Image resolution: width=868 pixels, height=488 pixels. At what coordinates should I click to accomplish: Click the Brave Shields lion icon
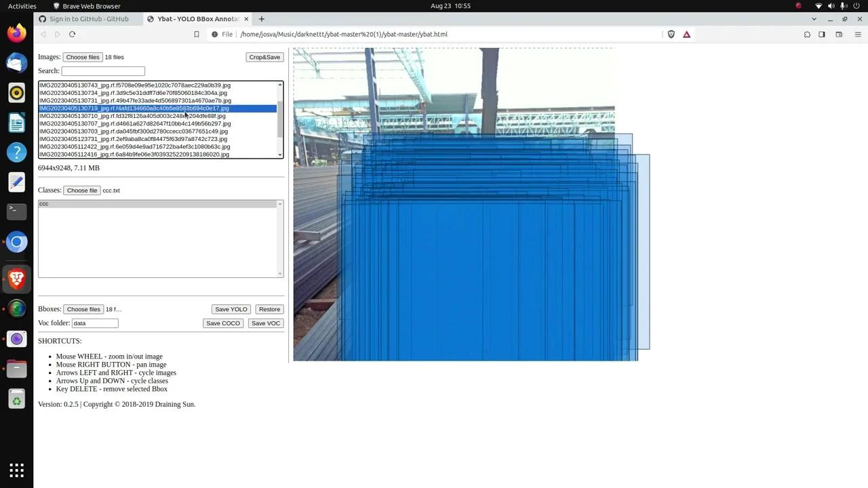tap(671, 35)
